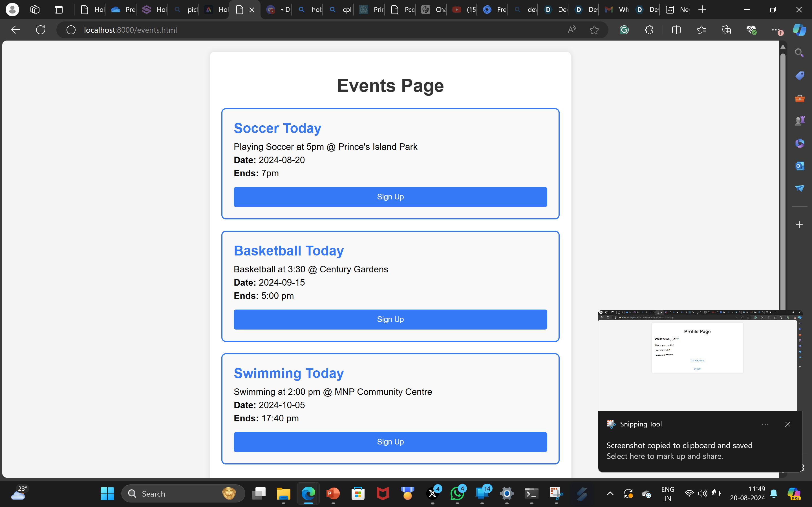812x507 pixels.
Task: Open Outlook icon in Edge sidebar
Action: pos(799,166)
